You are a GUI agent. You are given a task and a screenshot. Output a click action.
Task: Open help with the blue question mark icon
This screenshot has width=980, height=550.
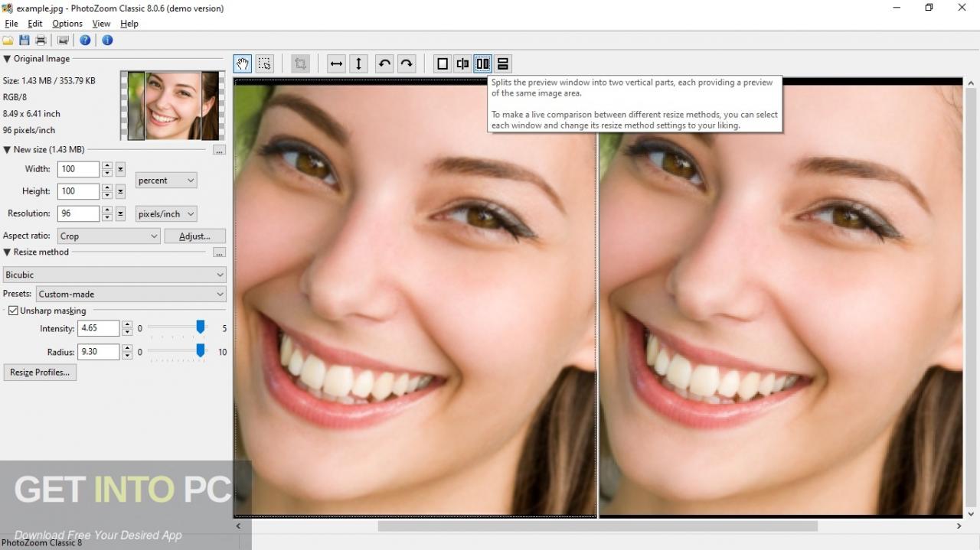85,40
